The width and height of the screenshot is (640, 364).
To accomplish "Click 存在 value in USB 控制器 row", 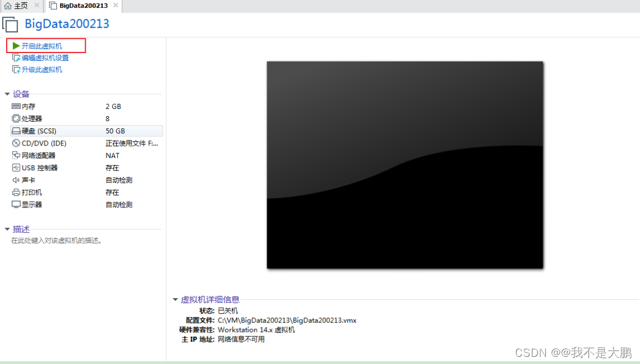I will 112,168.
